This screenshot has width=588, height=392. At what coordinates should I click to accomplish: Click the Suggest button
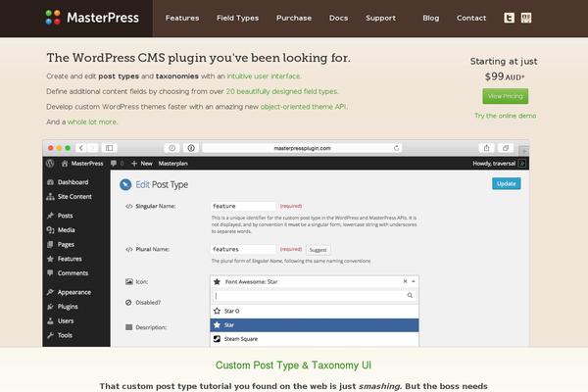(318, 250)
